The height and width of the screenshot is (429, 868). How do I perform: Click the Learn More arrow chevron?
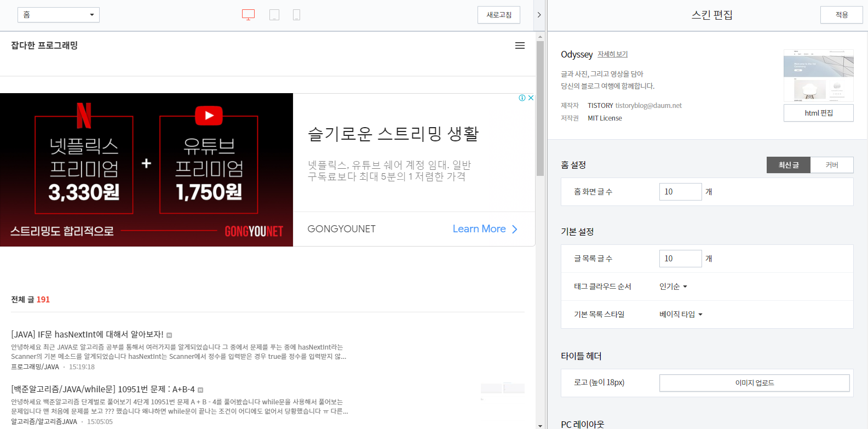515,229
